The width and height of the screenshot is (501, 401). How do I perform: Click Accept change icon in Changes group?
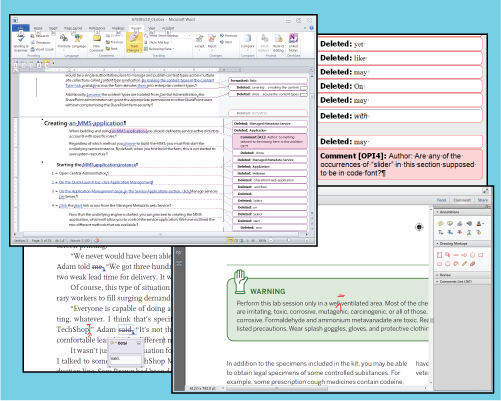200,42
